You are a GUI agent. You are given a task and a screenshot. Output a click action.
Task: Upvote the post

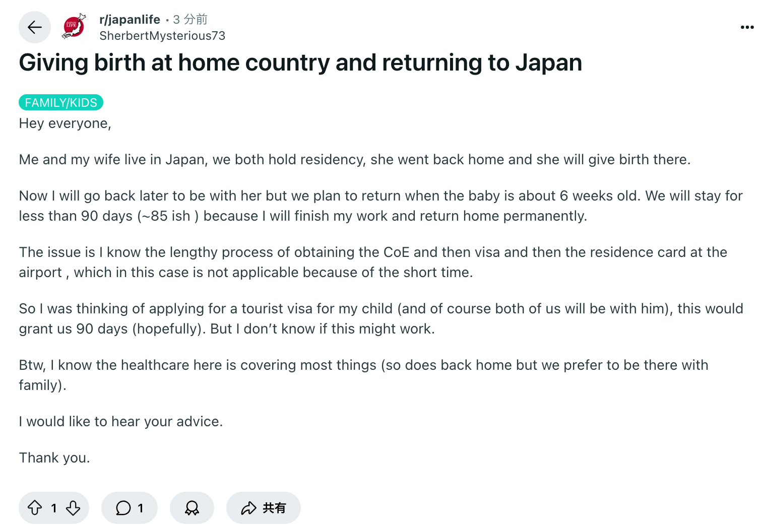[35, 508]
